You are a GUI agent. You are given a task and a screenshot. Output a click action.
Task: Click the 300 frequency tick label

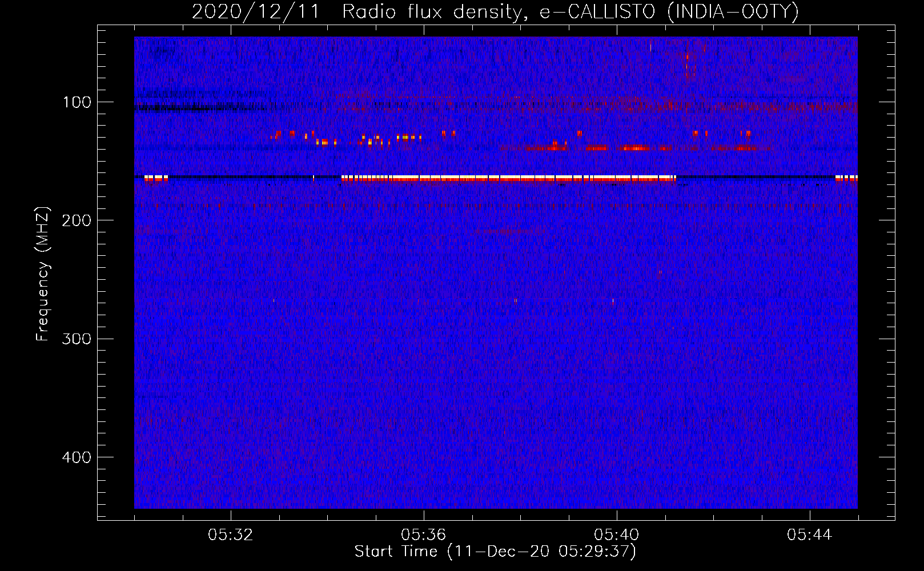pyautogui.click(x=77, y=339)
